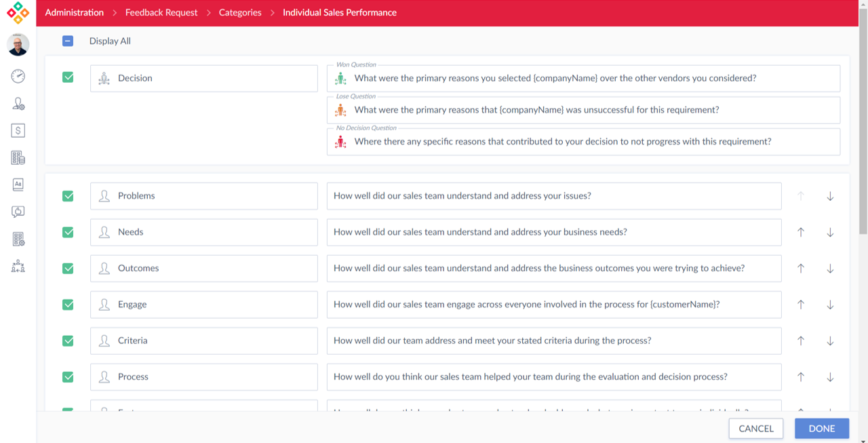Uncheck the Decision category checkbox
Image resolution: width=868 pixels, height=443 pixels.
click(x=68, y=77)
